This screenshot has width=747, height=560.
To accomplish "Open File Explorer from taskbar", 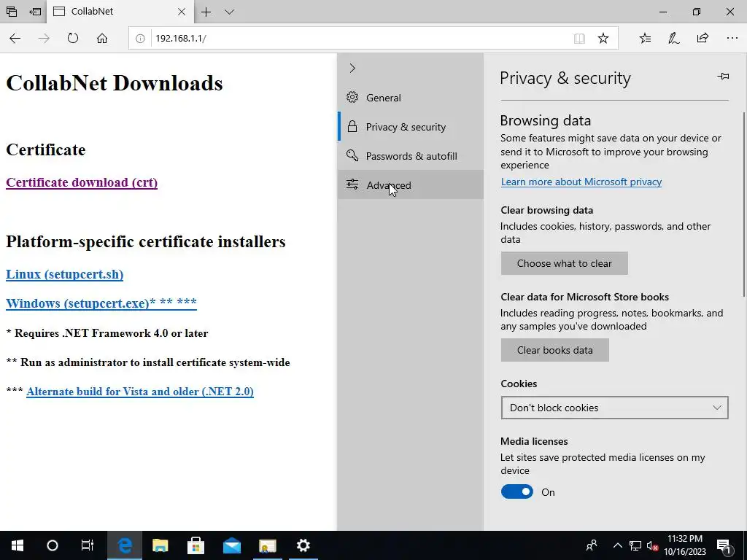I will pos(160,545).
